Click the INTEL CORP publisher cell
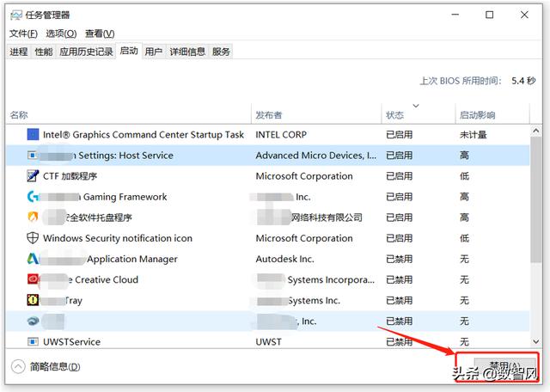550x392 pixels. 281,135
